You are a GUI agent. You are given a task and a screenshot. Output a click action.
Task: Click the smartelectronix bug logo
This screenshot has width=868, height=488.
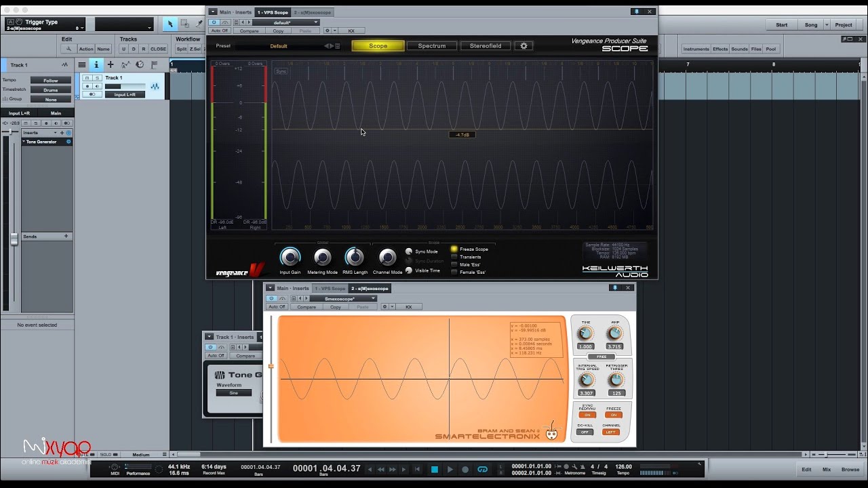point(551,431)
